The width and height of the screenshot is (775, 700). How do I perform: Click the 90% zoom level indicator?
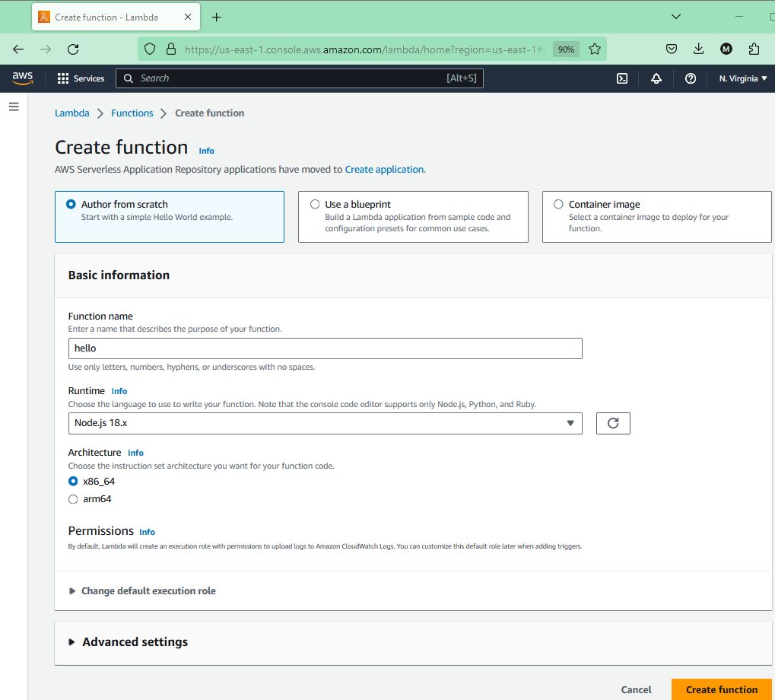pos(566,49)
